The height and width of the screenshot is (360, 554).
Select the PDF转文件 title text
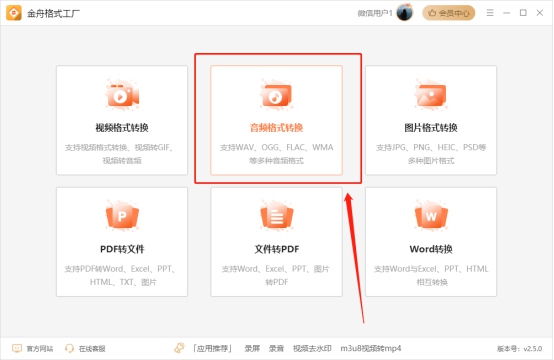pyautogui.click(x=122, y=249)
